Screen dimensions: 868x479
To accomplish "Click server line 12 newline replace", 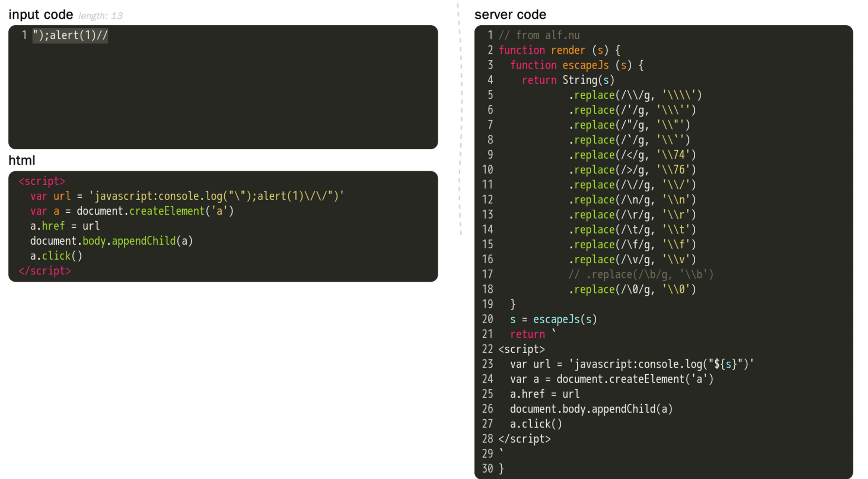I will (x=632, y=200).
